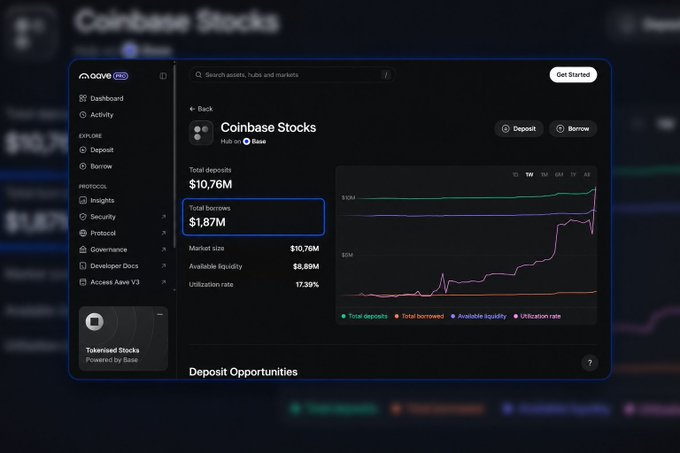Toggle the Utilization rate legend series

[x=537, y=316]
